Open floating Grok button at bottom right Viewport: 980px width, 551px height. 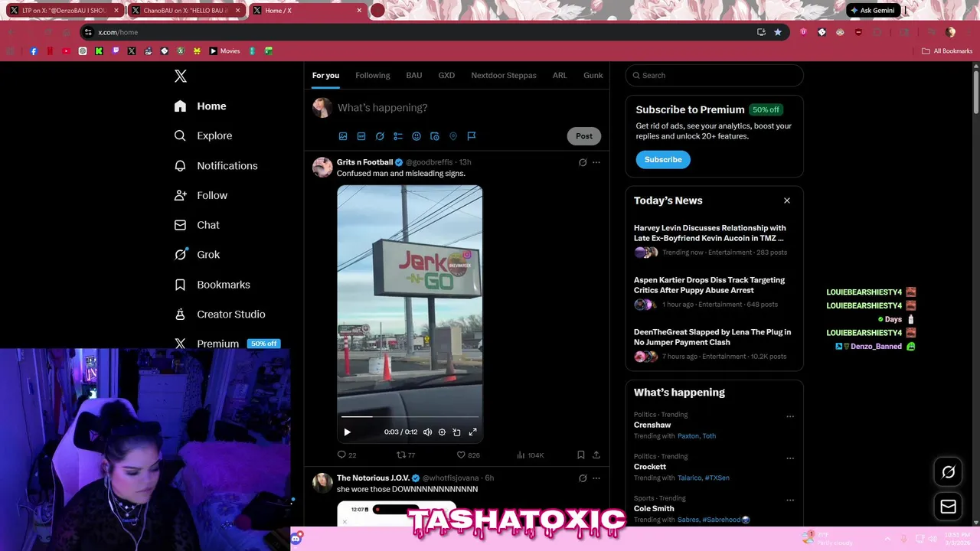coord(948,472)
